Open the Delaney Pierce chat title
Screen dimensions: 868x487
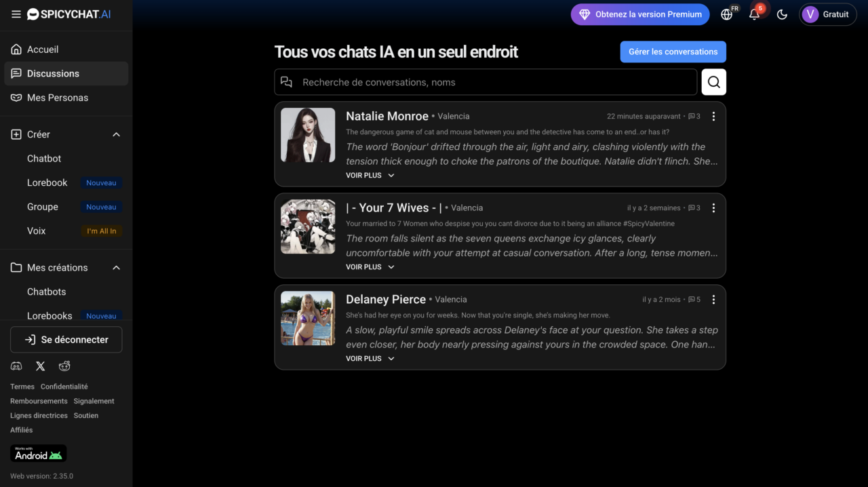(386, 299)
